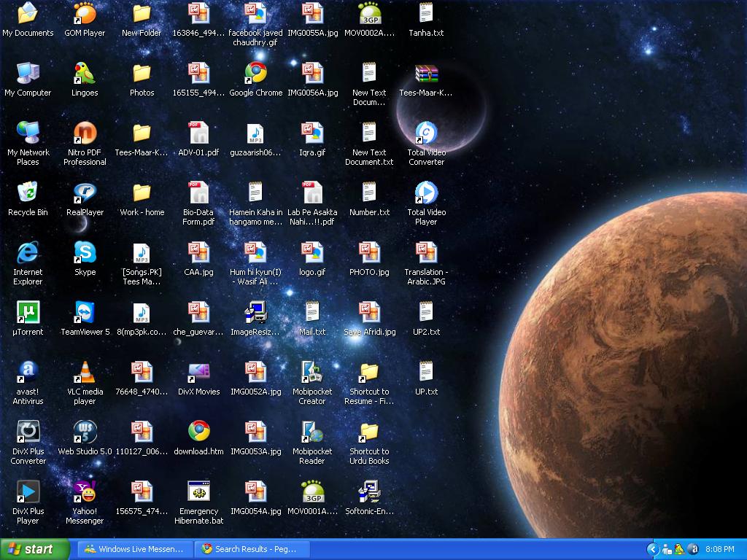This screenshot has width=747, height=560.
Task: Select the GOM Player desktop icon
Action: (x=85, y=14)
